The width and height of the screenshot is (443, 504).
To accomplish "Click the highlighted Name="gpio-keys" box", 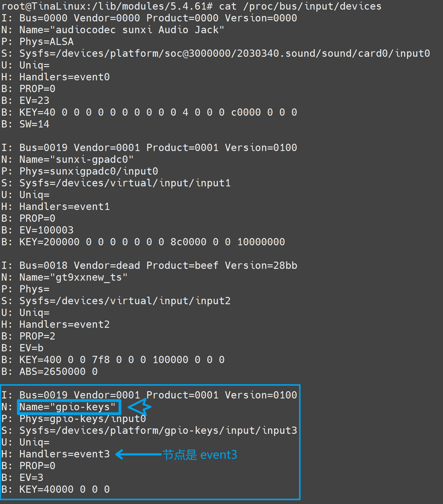I will 69,407.
